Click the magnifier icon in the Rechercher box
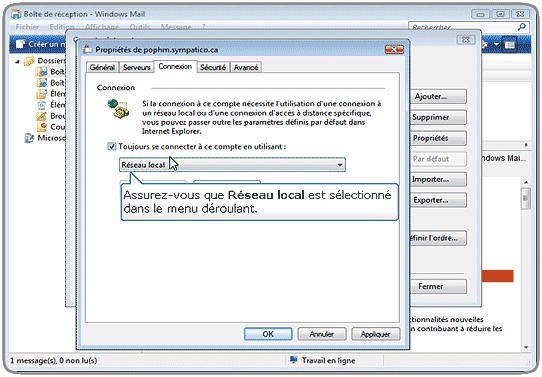542x377 pixels. tap(522, 27)
